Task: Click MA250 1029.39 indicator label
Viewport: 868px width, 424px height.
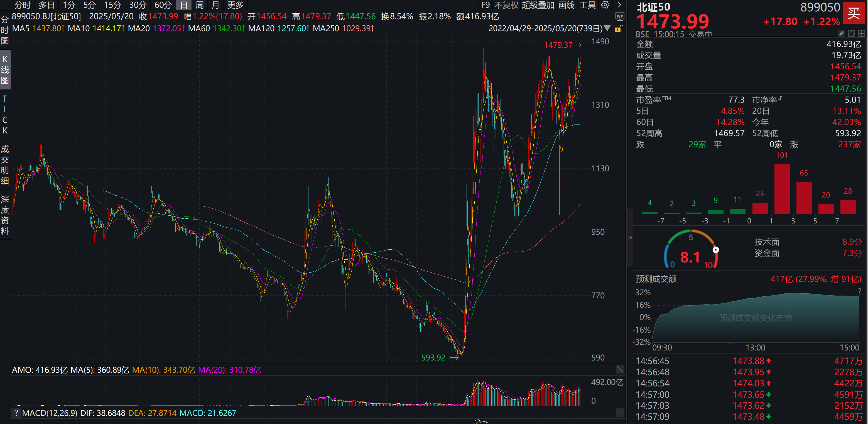Action: tap(343, 28)
